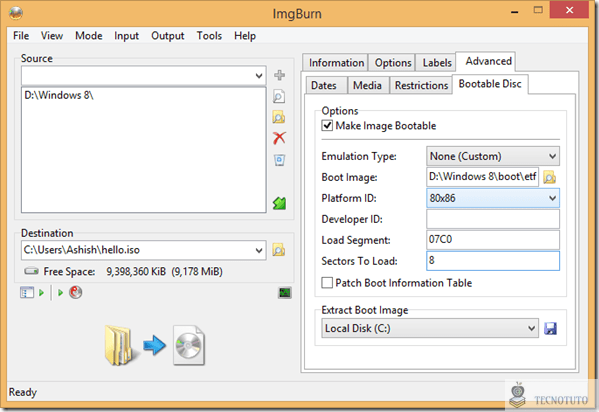
Task: Open Extract Boot Image drive dropdown
Action: [430, 328]
